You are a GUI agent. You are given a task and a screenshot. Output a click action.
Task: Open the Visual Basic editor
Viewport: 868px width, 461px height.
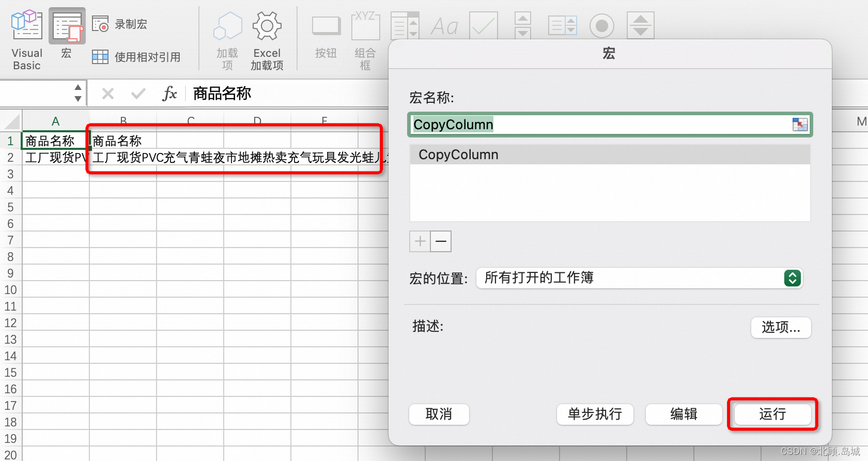click(x=26, y=40)
